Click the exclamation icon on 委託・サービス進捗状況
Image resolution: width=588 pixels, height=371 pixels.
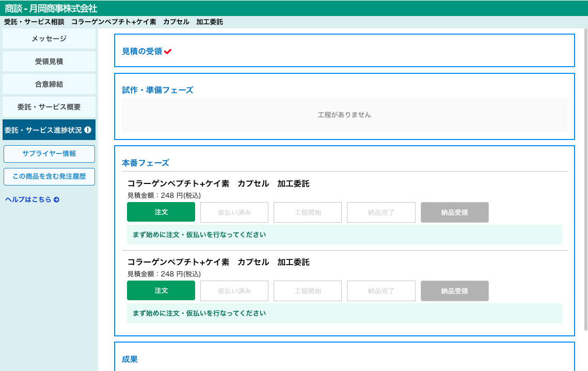(88, 130)
